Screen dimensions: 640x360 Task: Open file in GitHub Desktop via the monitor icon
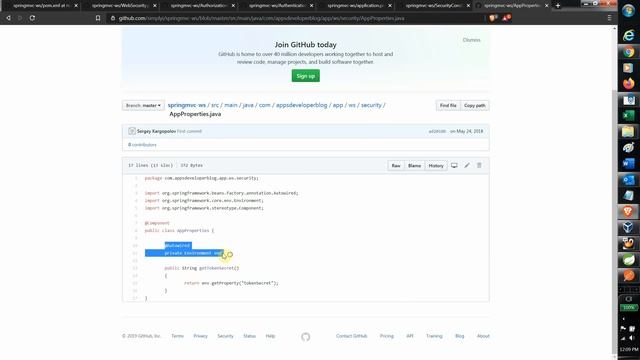click(x=454, y=165)
